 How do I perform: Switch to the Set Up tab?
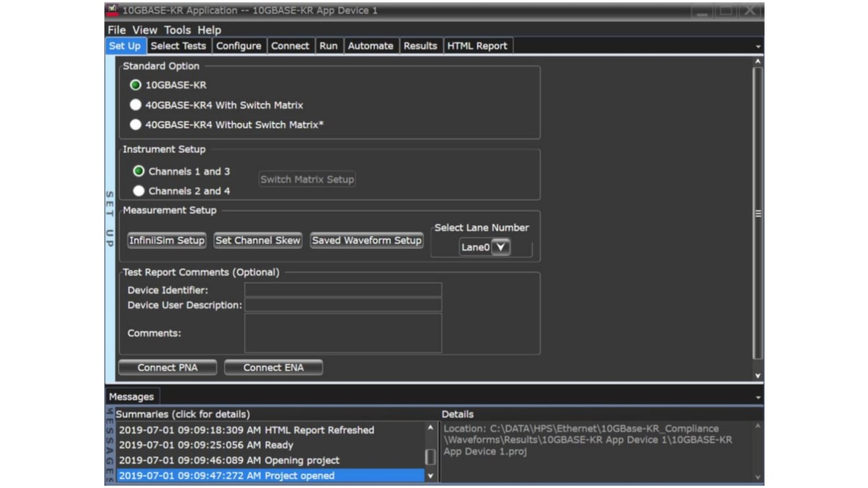pos(125,46)
